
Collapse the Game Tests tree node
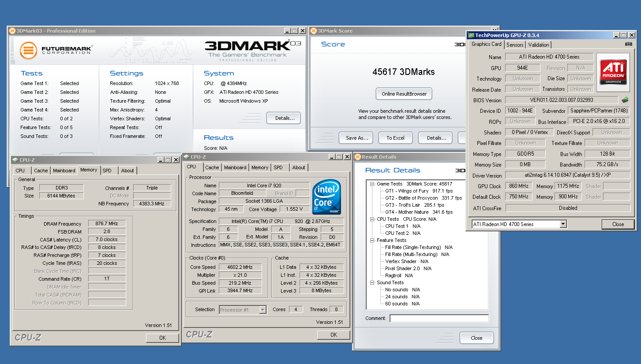tap(372, 184)
